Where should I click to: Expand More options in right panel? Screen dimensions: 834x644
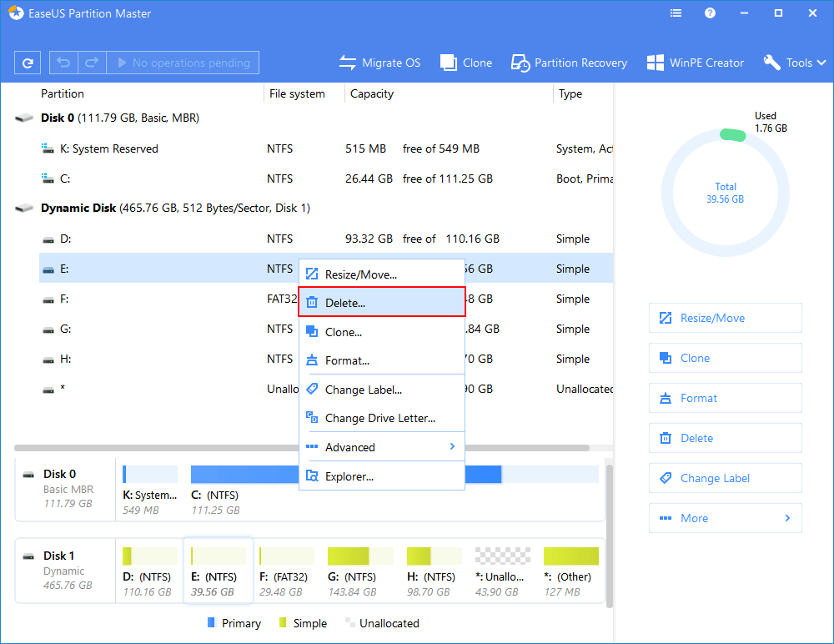[x=725, y=517]
